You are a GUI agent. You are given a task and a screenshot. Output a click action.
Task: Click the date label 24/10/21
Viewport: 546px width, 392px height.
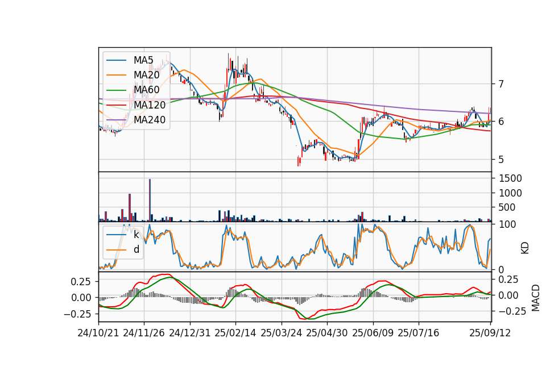tap(98, 333)
